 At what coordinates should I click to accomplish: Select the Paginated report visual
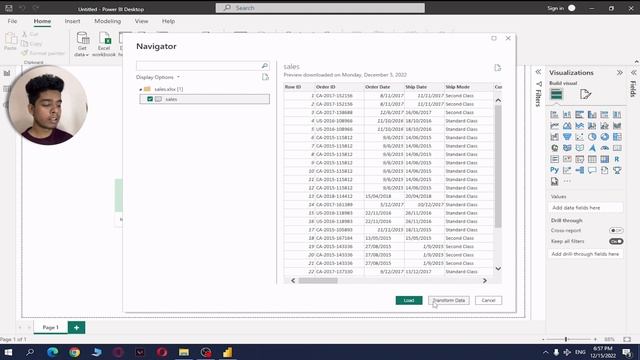coord(554,181)
